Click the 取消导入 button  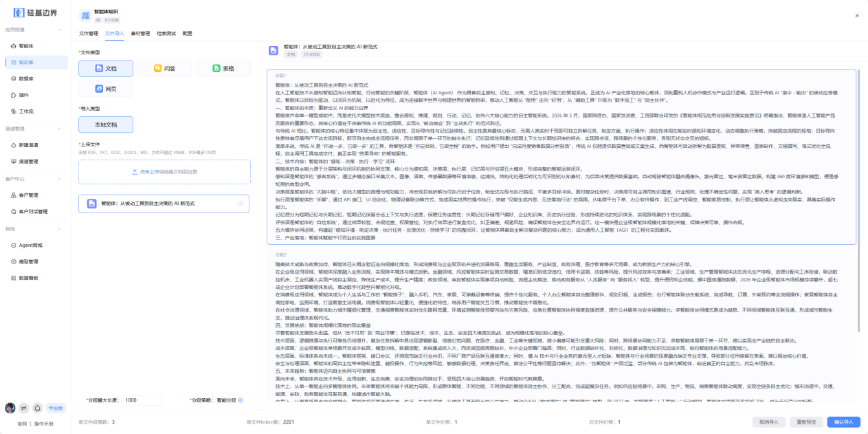(x=769, y=422)
